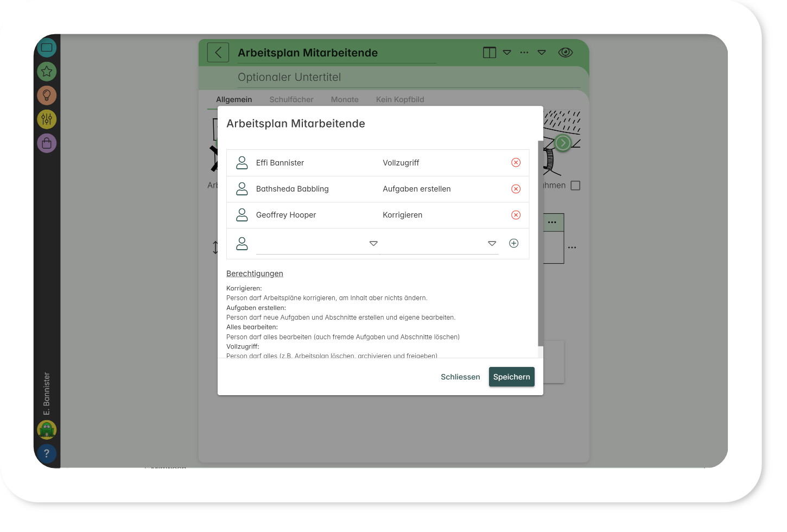The image size is (787, 532).
Task: Remove Bathsheda Babbling with red X icon
Action: (516, 189)
